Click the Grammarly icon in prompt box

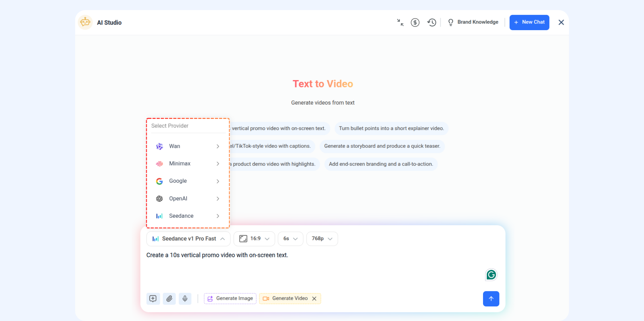pyautogui.click(x=491, y=275)
